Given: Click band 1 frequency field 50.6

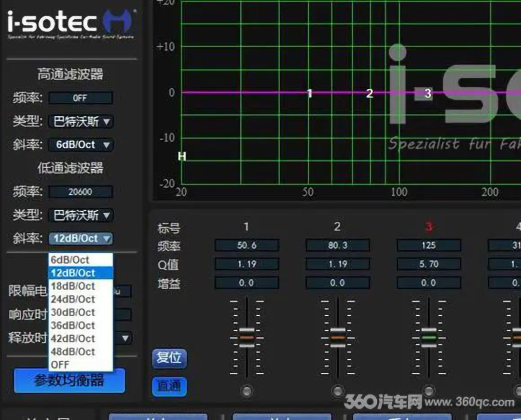Looking at the screenshot, I should coord(247,245).
